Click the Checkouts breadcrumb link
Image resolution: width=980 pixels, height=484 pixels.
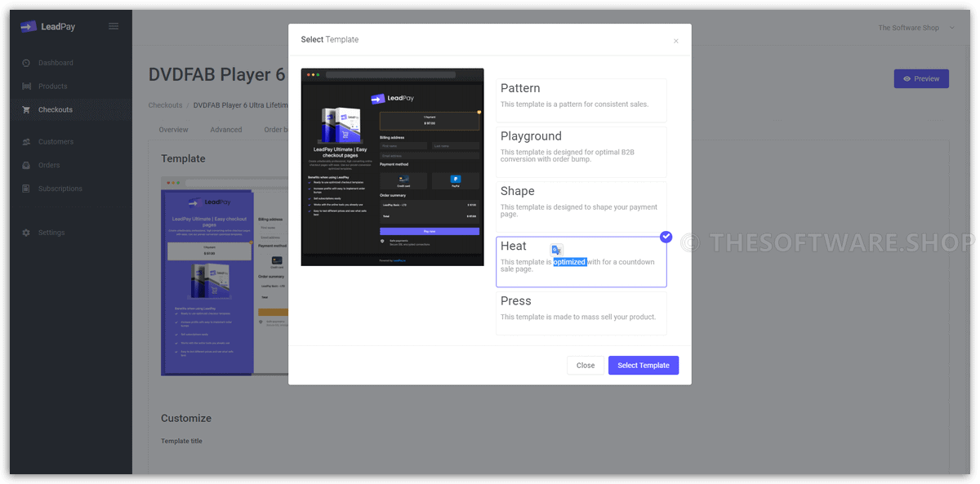pyautogui.click(x=165, y=105)
